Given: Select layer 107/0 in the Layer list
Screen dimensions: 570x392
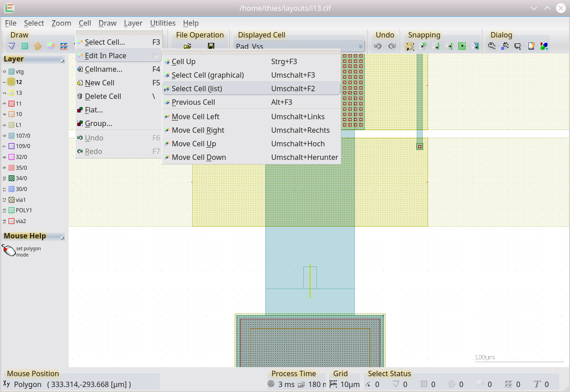Looking at the screenshot, I should (x=23, y=135).
